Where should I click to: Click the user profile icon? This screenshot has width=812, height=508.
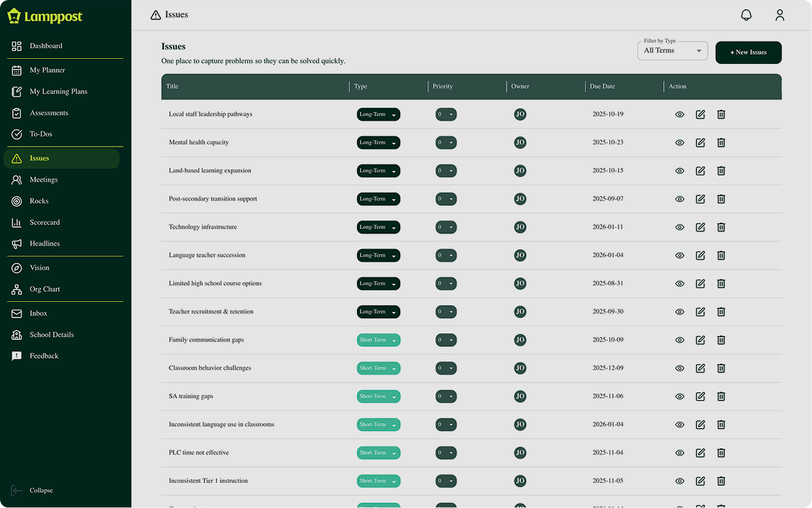pos(780,14)
